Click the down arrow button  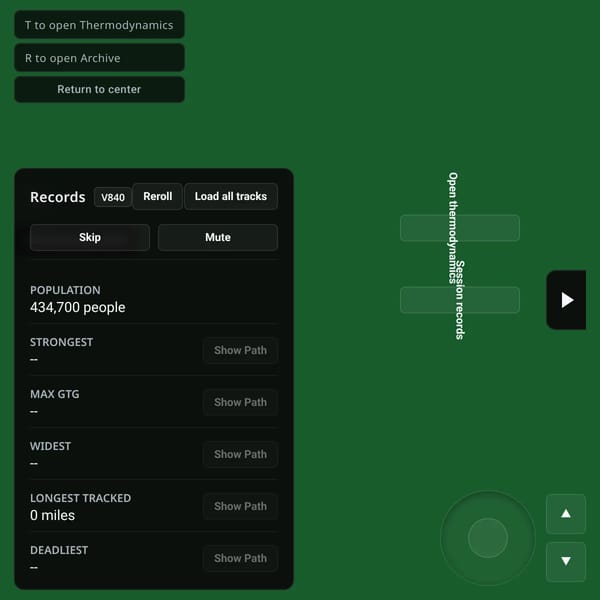point(566,561)
